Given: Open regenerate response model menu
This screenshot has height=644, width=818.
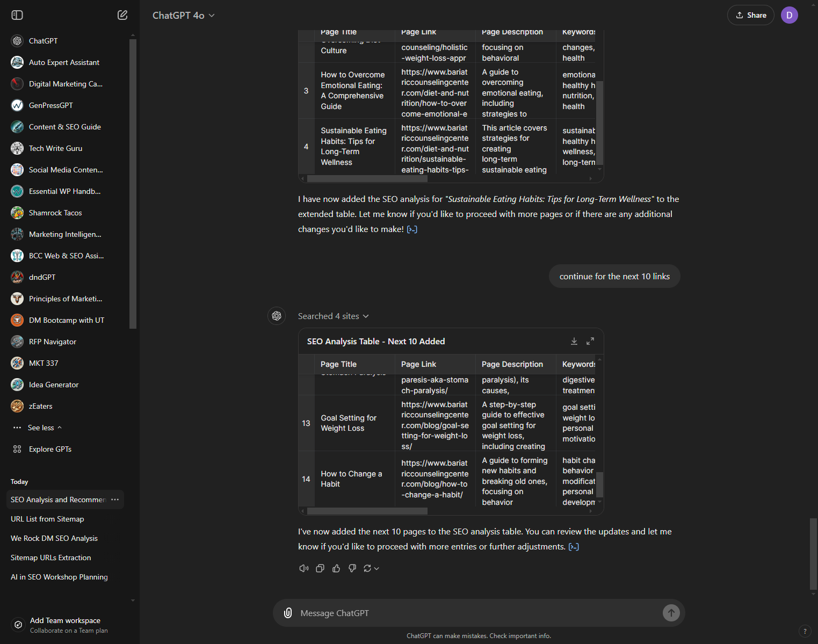Looking at the screenshot, I should [x=371, y=568].
